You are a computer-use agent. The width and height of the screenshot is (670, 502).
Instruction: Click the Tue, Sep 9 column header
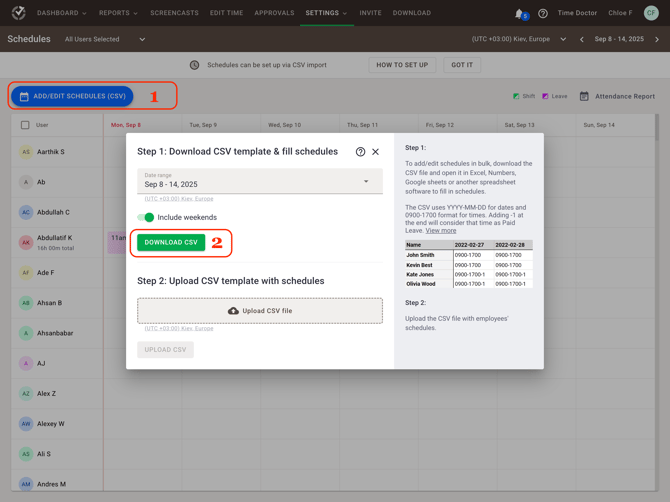(203, 125)
